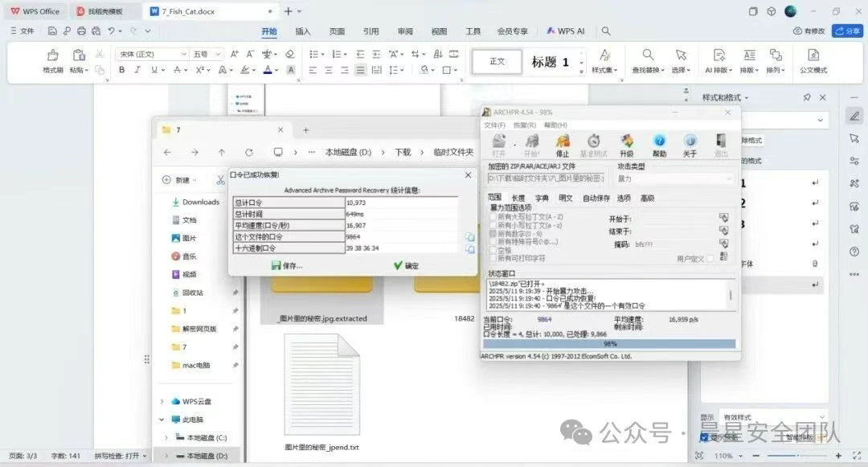
Task: Copy the recovered password 9864 with the copy icon
Action: point(470,237)
